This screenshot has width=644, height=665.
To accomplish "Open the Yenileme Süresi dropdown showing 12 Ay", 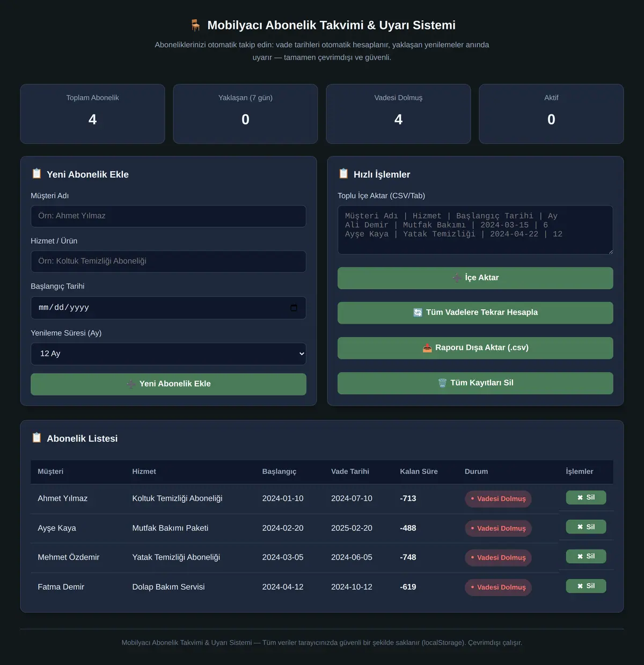I will (x=169, y=354).
